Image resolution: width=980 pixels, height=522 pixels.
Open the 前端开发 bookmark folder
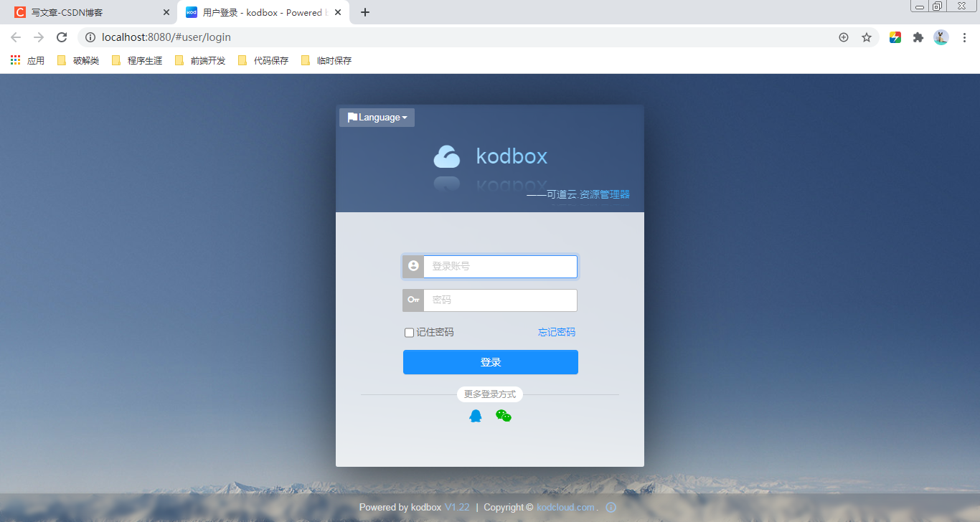click(x=200, y=60)
